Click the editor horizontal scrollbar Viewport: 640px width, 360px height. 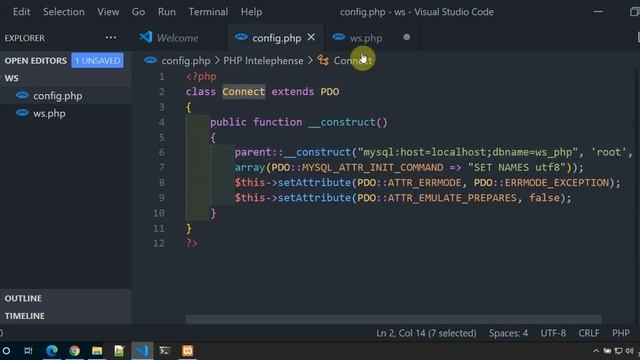[x=393, y=319]
